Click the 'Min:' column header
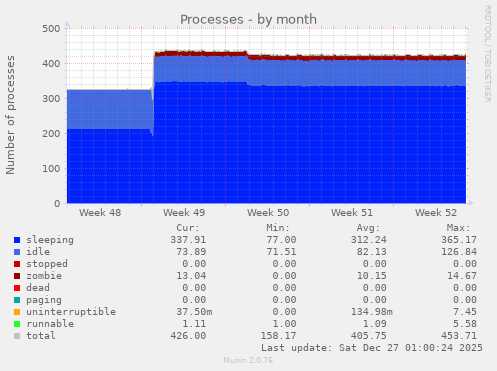 click(x=278, y=228)
